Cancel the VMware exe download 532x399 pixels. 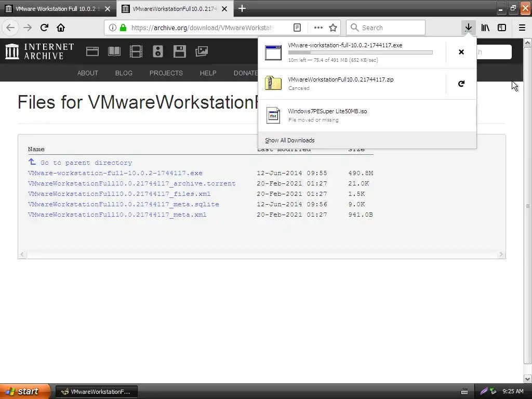click(x=461, y=52)
